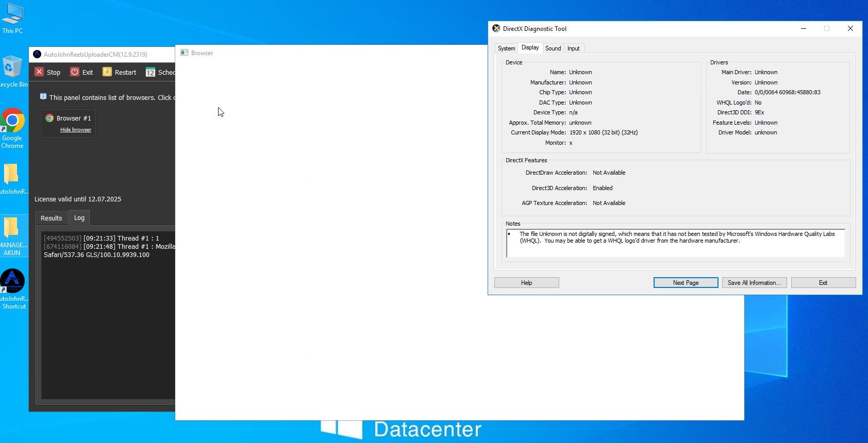This screenshot has width=868, height=443.
Task: Open This PC desktop icon
Action: (12, 18)
